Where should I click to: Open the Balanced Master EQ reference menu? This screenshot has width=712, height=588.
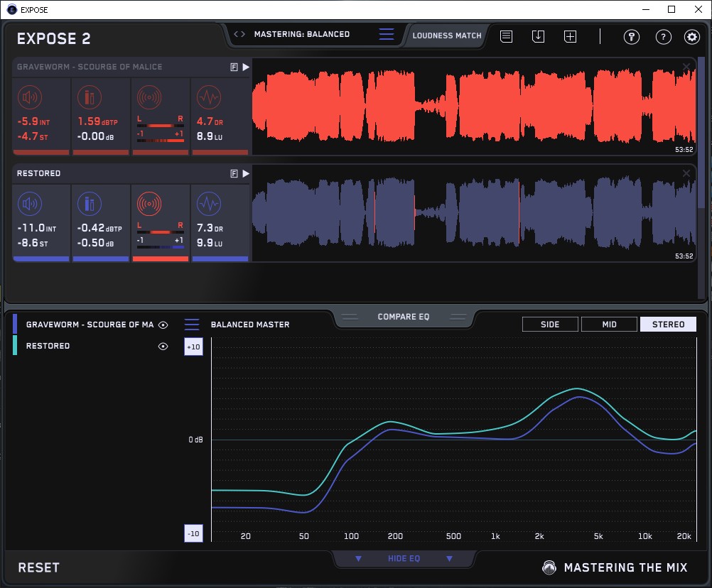(192, 325)
